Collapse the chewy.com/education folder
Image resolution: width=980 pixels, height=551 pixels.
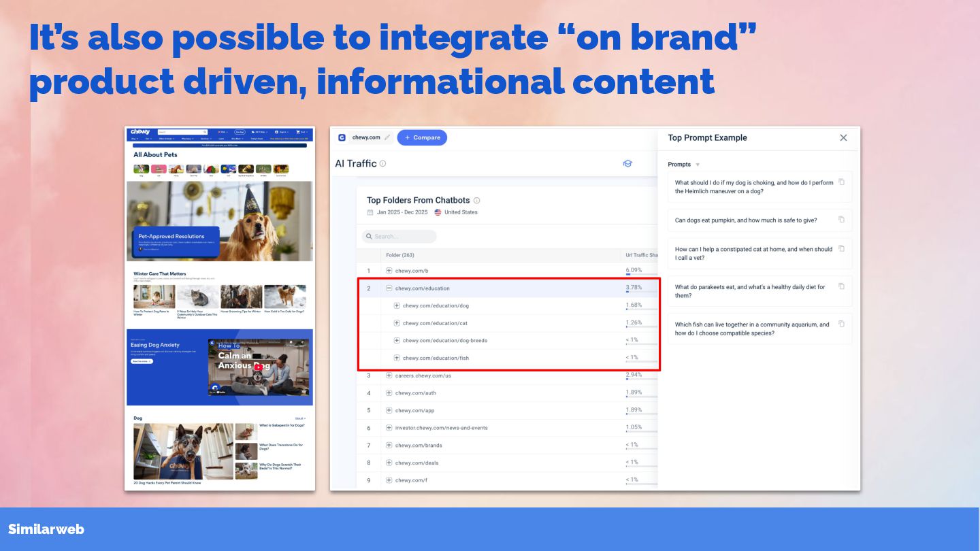click(389, 288)
